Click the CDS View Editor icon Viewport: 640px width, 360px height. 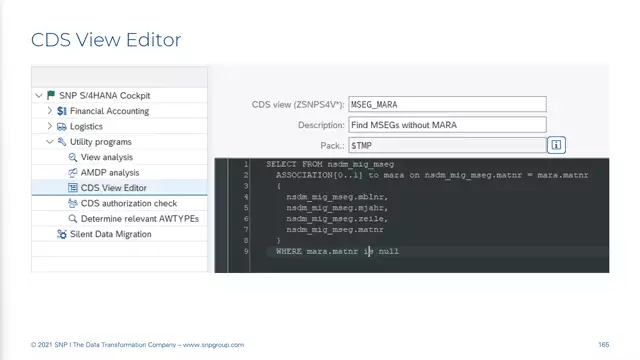(73, 188)
